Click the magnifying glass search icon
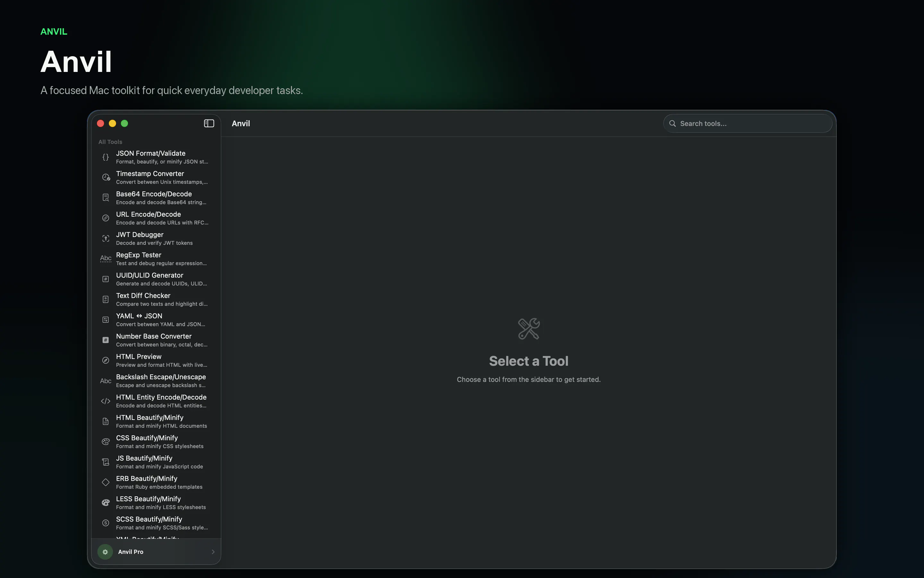This screenshot has width=924, height=578. 672,124
